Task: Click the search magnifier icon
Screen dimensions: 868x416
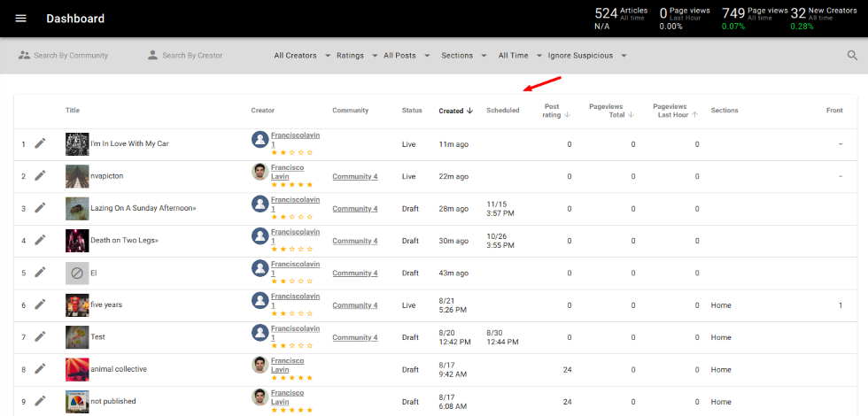Action: pos(852,56)
